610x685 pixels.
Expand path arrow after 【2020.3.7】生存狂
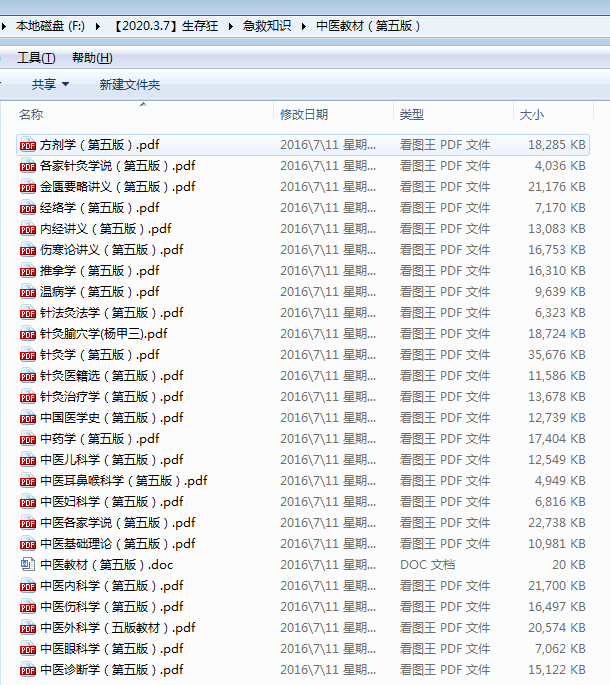tap(231, 26)
